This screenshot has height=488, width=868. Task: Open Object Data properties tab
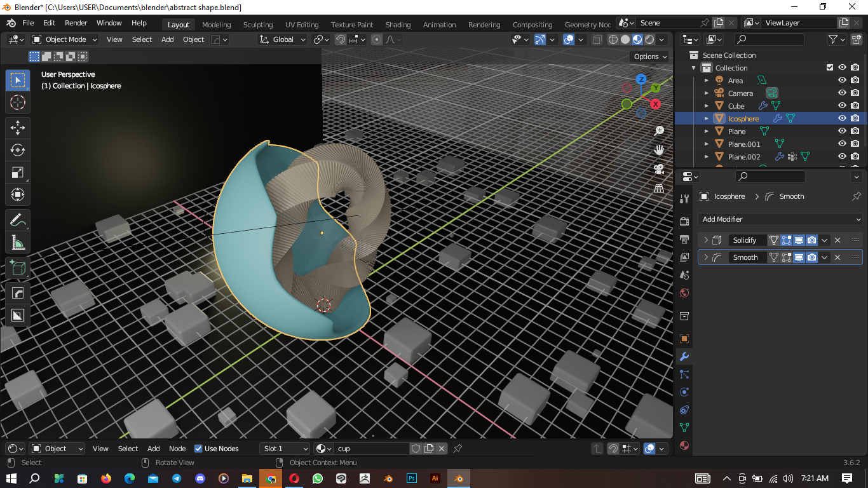(x=684, y=428)
